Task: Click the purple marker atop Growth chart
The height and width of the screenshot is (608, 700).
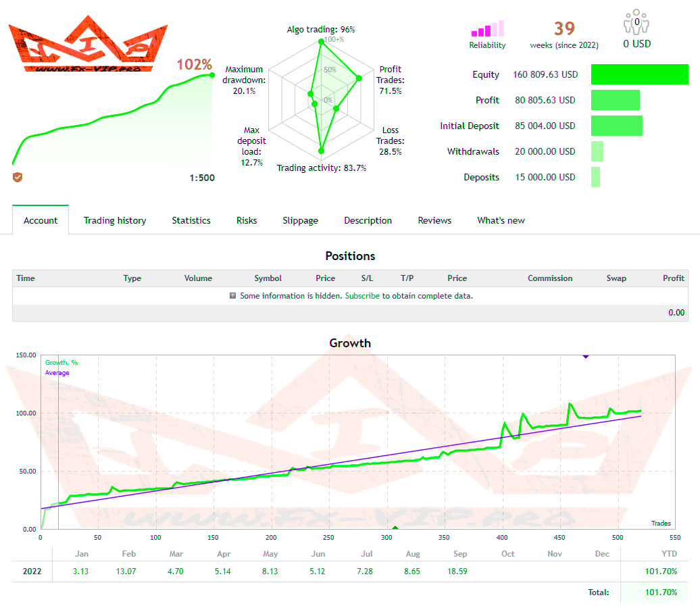Action: pyautogui.click(x=585, y=355)
